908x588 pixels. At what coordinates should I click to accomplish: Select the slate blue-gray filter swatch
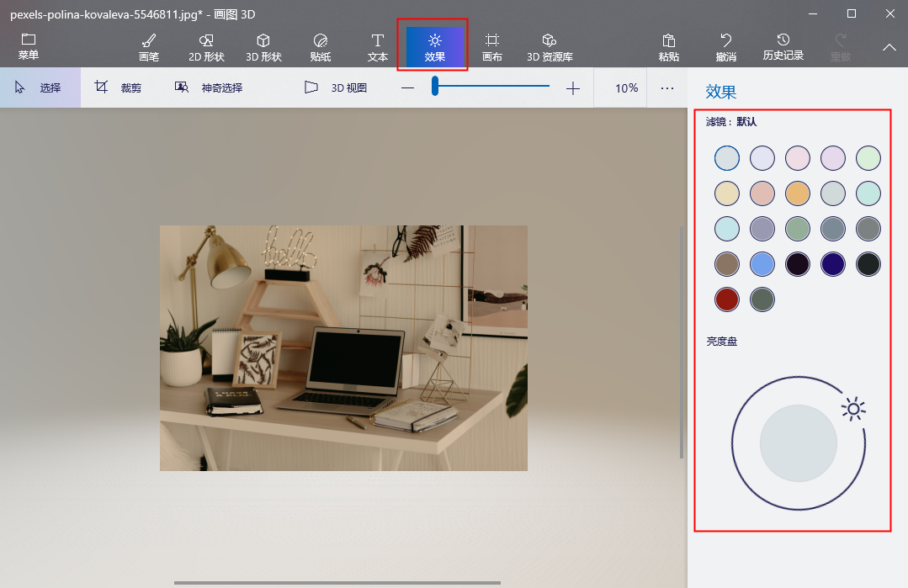click(x=833, y=229)
